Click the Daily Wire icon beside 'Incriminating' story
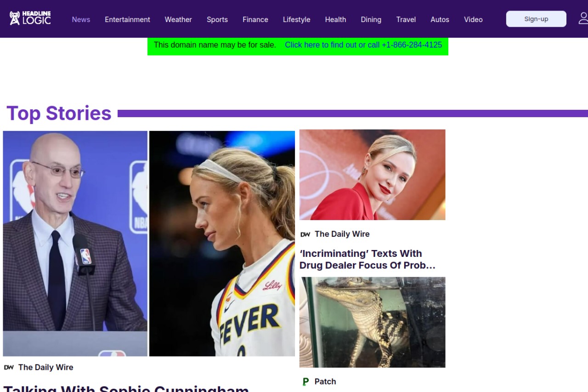 [305, 234]
